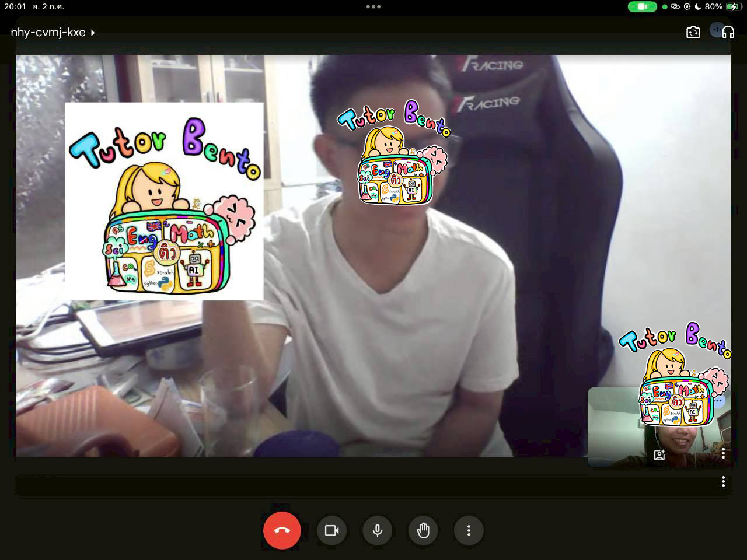Raise your hand in the meeting
Image resolution: width=747 pixels, height=560 pixels.
423,530
